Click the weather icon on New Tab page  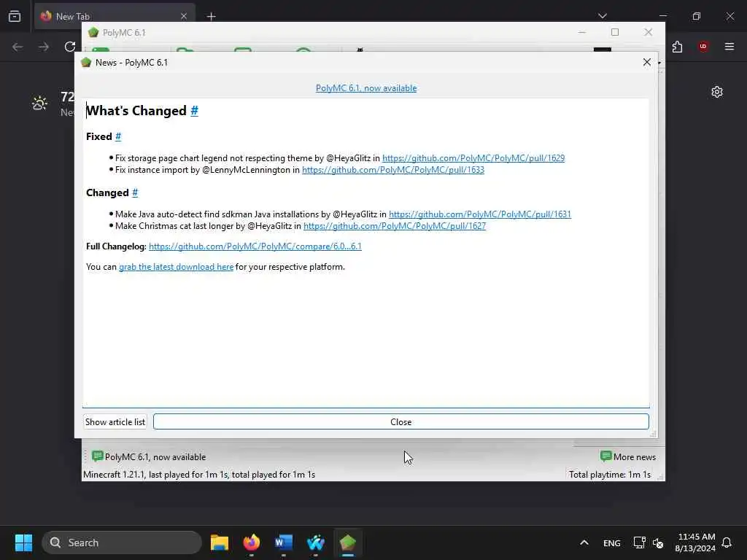click(39, 103)
